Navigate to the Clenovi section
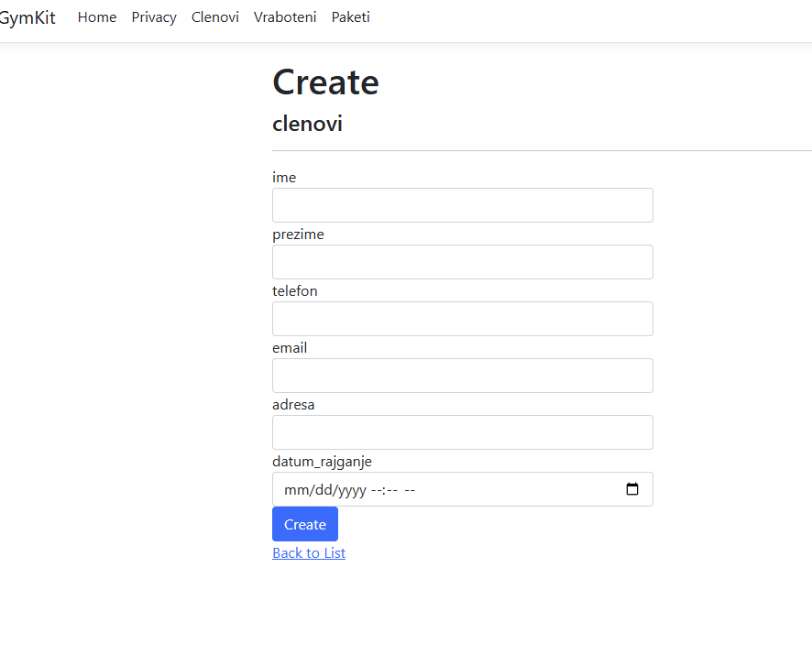The height and width of the screenshot is (655, 812). tap(214, 17)
